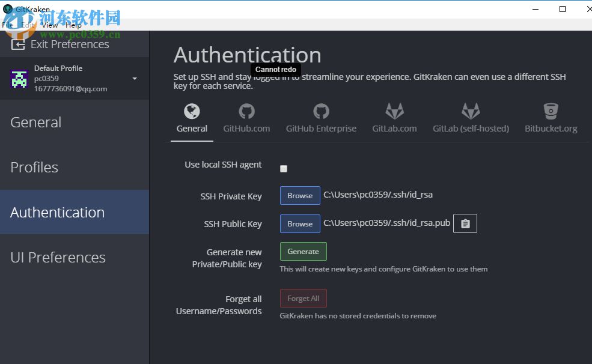Select the Bitbucket.org bucket icon
Viewport: 592px width, 364px height.
551,111
